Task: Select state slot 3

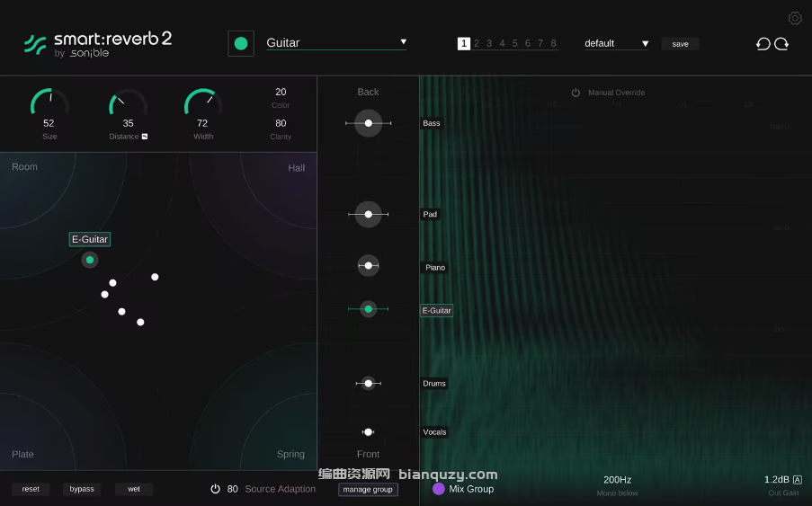Action: (x=489, y=43)
